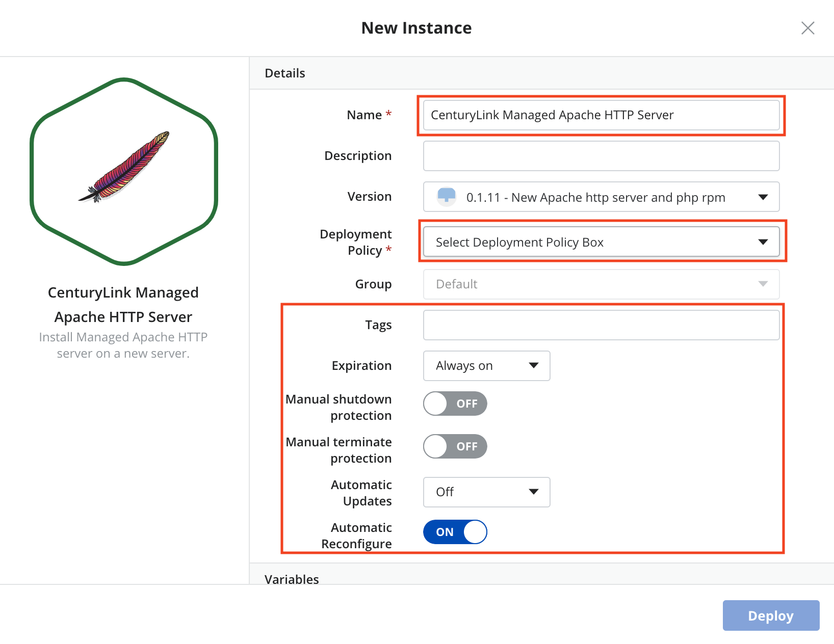The height and width of the screenshot is (644, 834).
Task: Close the New Instance dialog
Action: click(x=807, y=28)
